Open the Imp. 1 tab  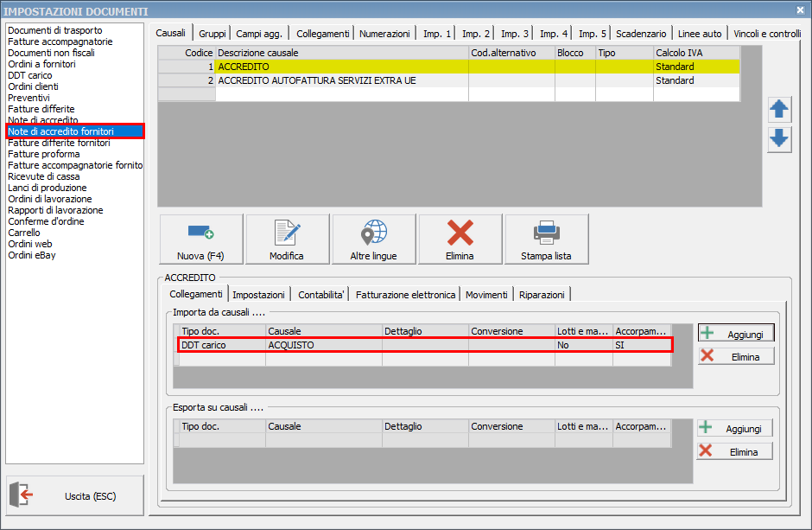pyautogui.click(x=436, y=34)
